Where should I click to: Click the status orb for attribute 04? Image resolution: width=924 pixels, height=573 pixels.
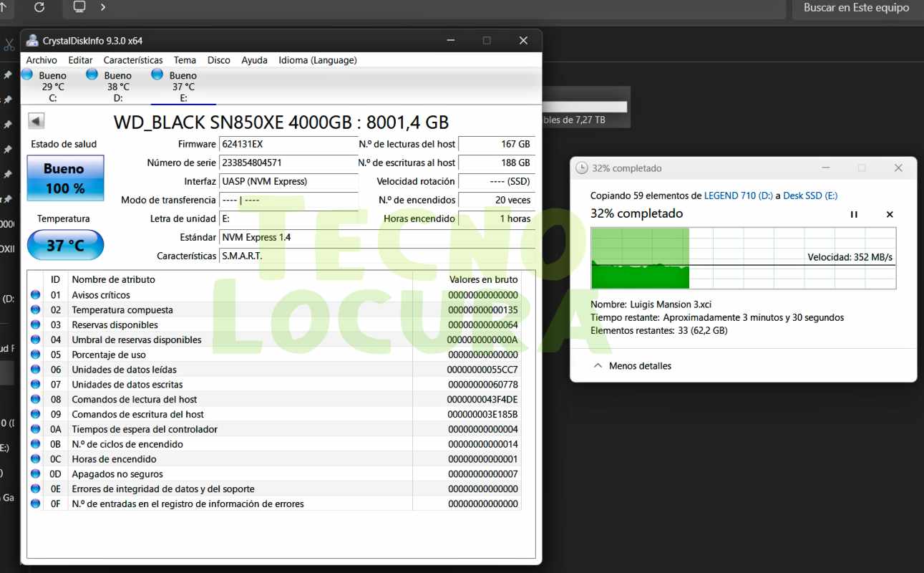pyautogui.click(x=35, y=340)
